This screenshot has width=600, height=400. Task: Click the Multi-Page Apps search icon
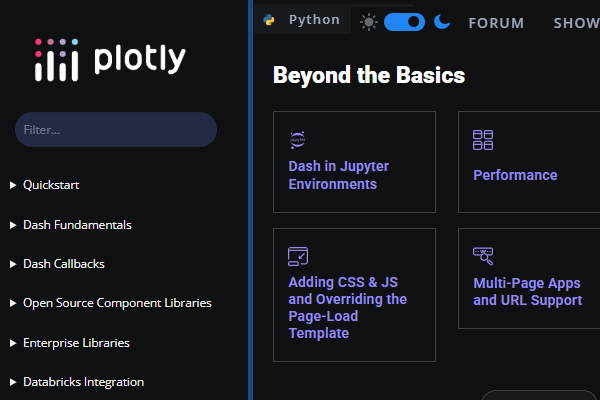[483, 256]
